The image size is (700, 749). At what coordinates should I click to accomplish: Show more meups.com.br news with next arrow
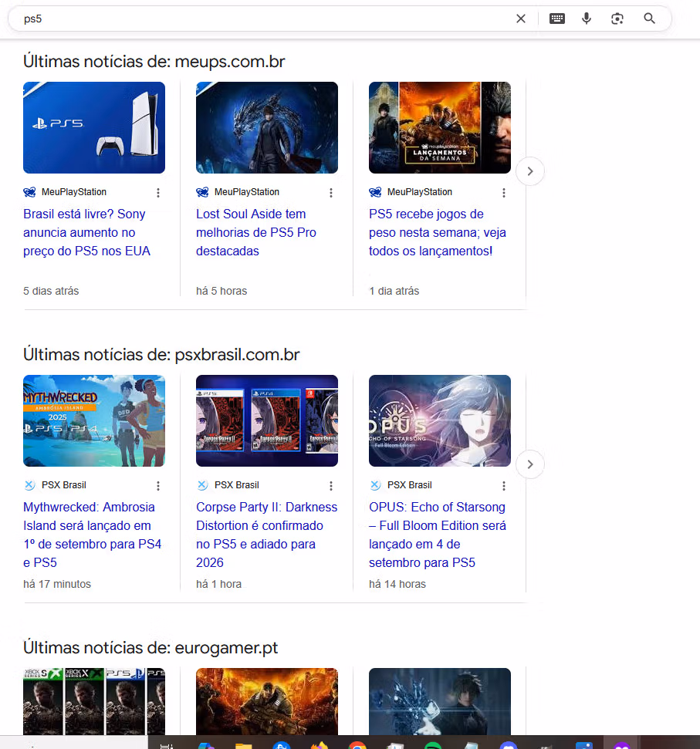(530, 171)
